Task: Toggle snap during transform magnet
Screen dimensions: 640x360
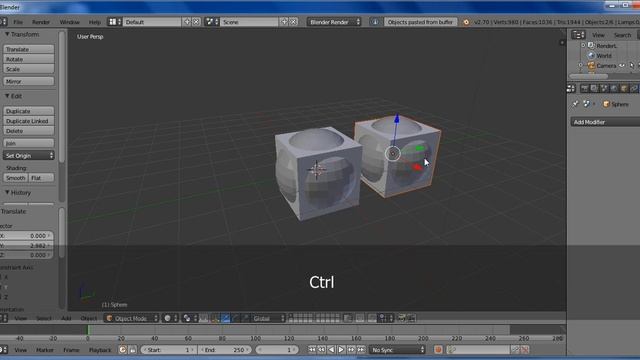Action: (372, 318)
